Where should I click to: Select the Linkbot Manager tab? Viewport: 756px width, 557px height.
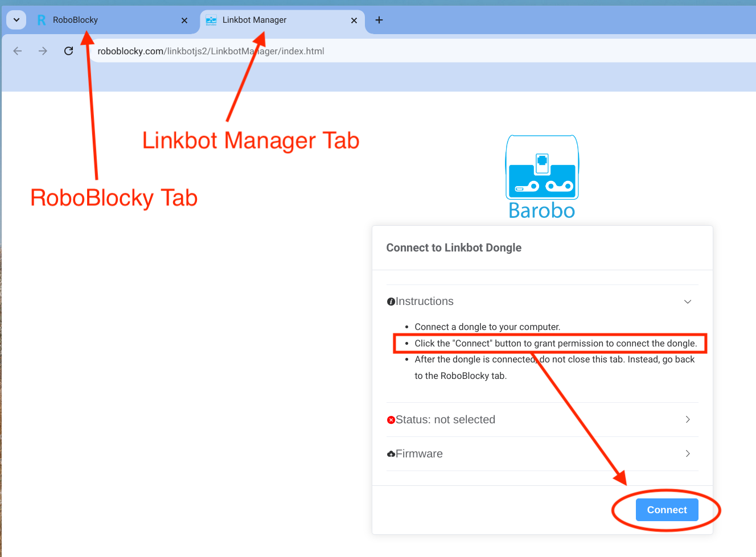click(282, 20)
